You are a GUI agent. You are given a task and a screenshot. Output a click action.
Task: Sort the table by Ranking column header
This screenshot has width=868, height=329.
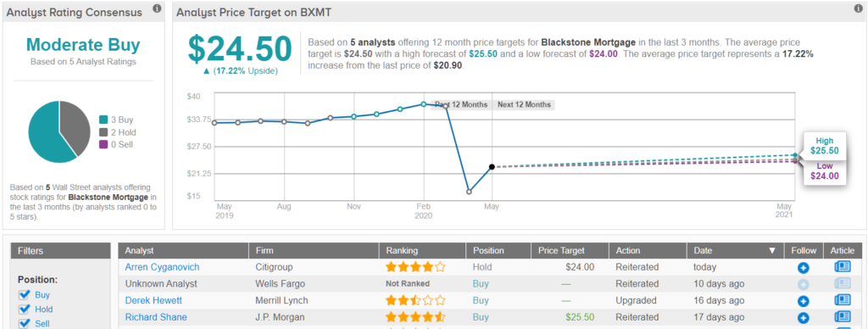(x=403, y=250)
